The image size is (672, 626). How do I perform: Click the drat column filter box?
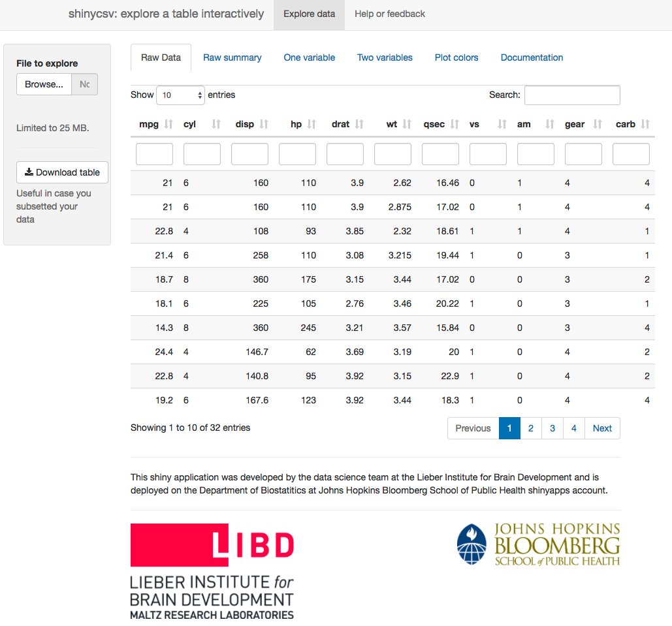click(x=345, y=154)
